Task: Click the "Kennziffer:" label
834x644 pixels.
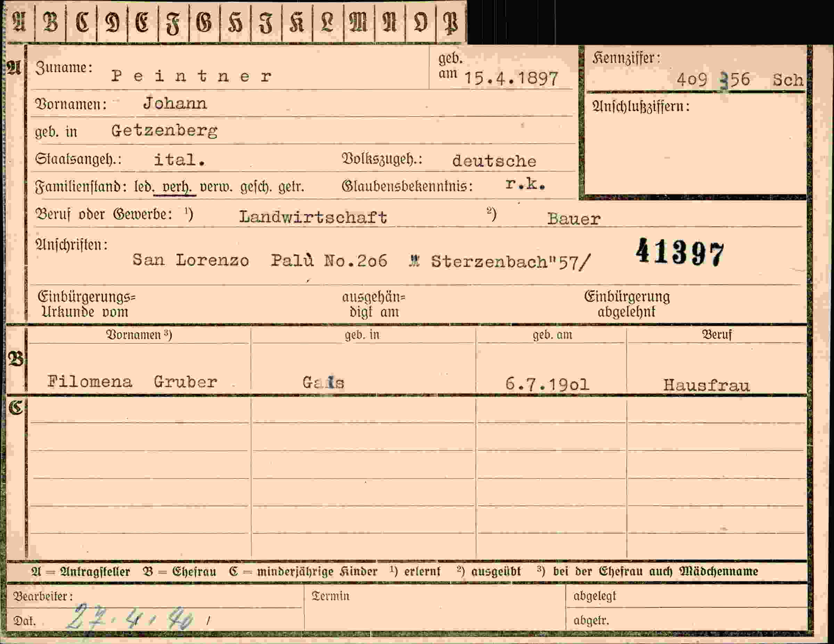Action: point(626,58)
